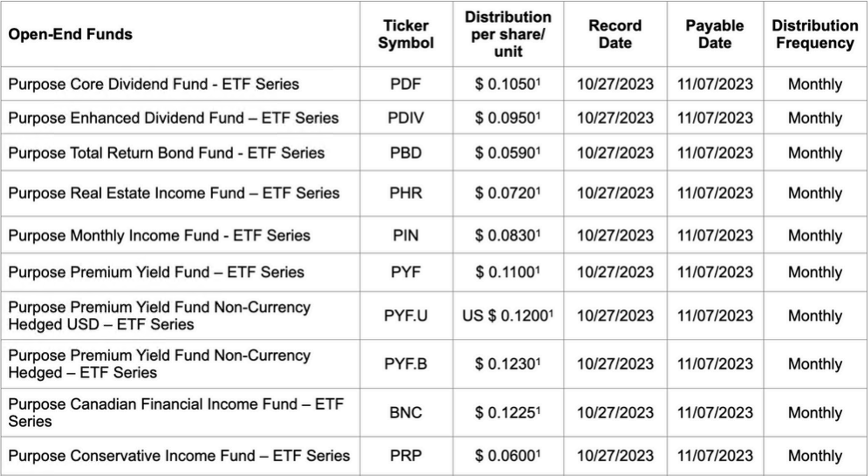
Task: Click the Ticker Symbol column header
Action: [405, 34]
